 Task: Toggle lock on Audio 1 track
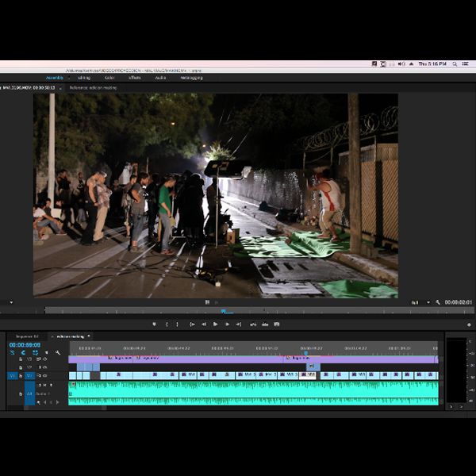[x=21, y=393]
